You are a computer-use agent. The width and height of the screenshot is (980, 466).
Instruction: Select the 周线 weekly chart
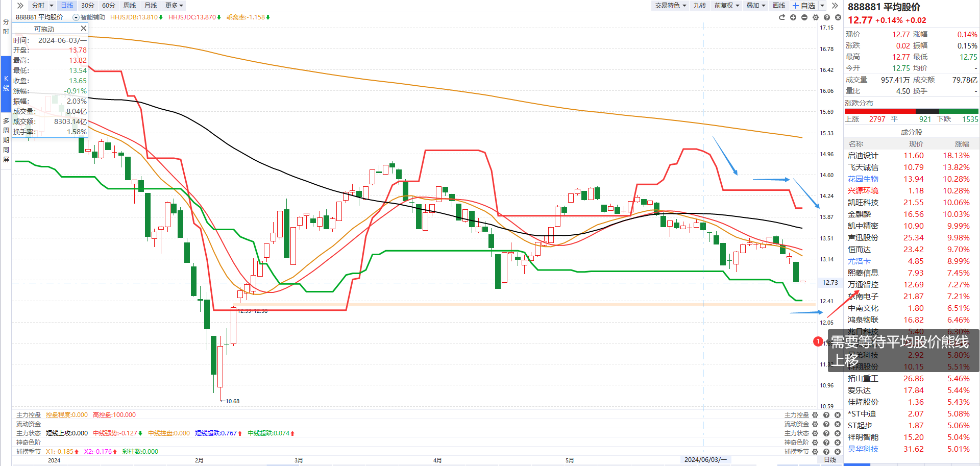[130, 6]
